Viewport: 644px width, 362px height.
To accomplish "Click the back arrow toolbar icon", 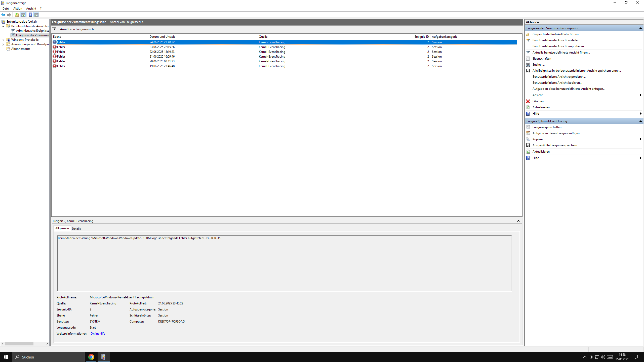I will tap(3, 15).
